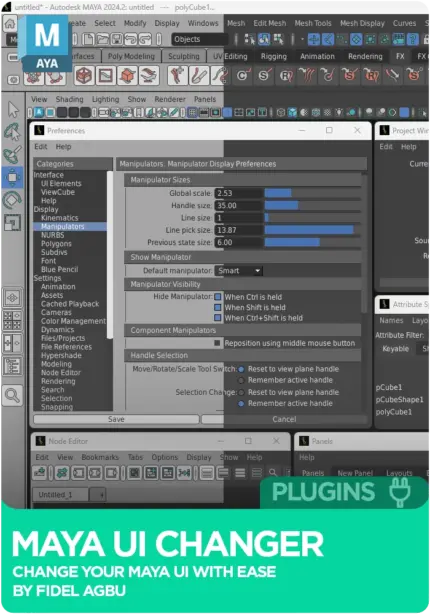Switch to the Sculpting shelf tab

click(184, 56)
